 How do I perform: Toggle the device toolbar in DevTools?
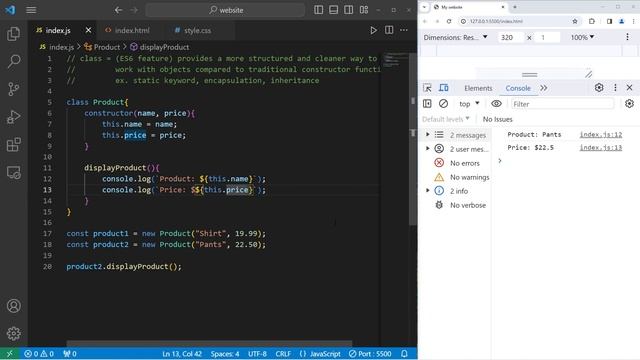[444, 88]
